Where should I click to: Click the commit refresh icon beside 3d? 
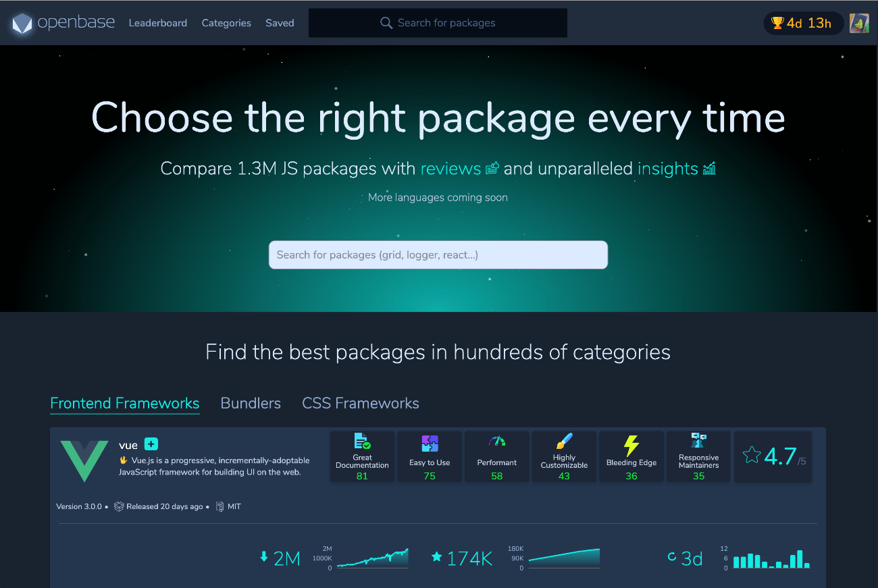[672, 557]
